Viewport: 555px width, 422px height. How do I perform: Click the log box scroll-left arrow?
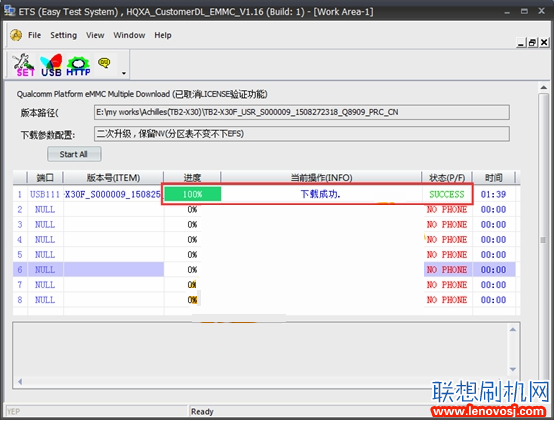point(20,382)
